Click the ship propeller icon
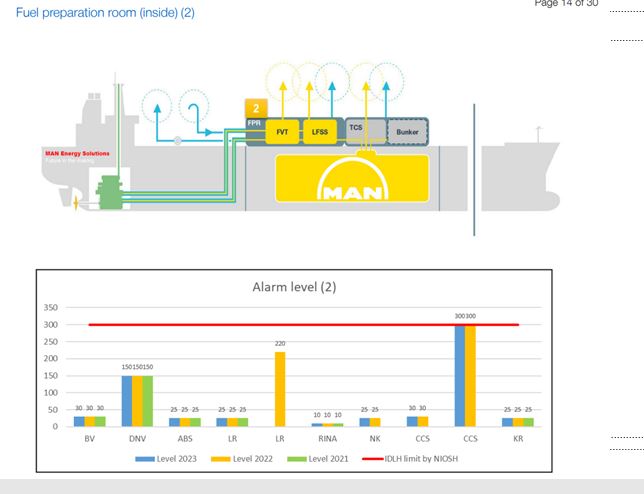This screenshot has height=494, width=644. pos(76,203)
